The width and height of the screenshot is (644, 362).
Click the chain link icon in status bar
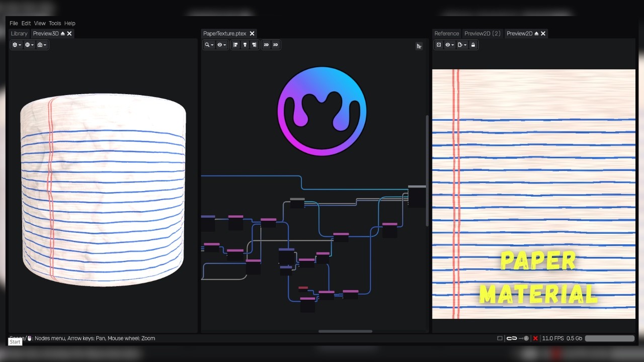pyautogui.click(x=512, y=338)
